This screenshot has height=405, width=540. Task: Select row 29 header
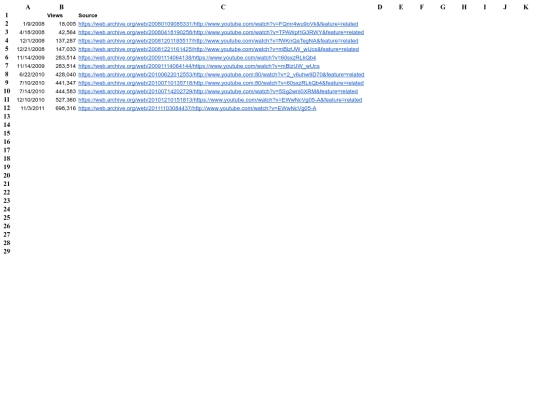7,251
